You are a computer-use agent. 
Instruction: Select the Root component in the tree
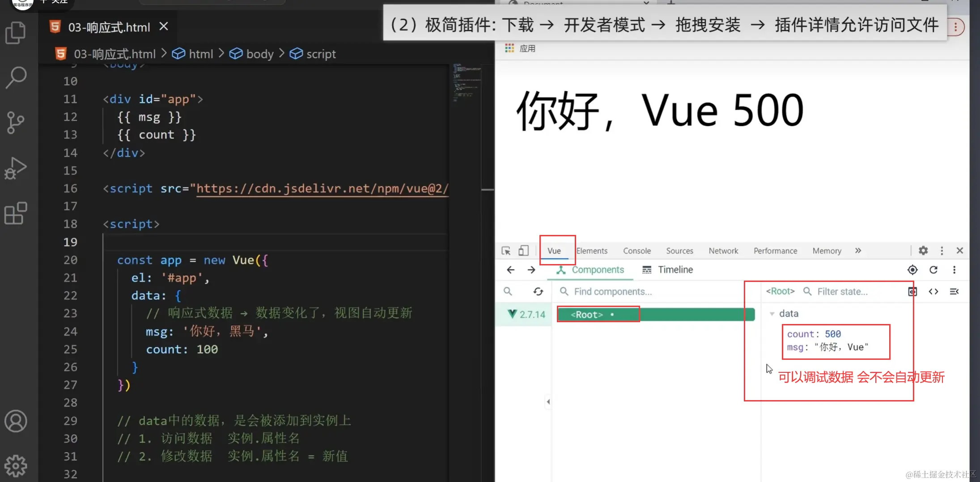click(656, 315)
